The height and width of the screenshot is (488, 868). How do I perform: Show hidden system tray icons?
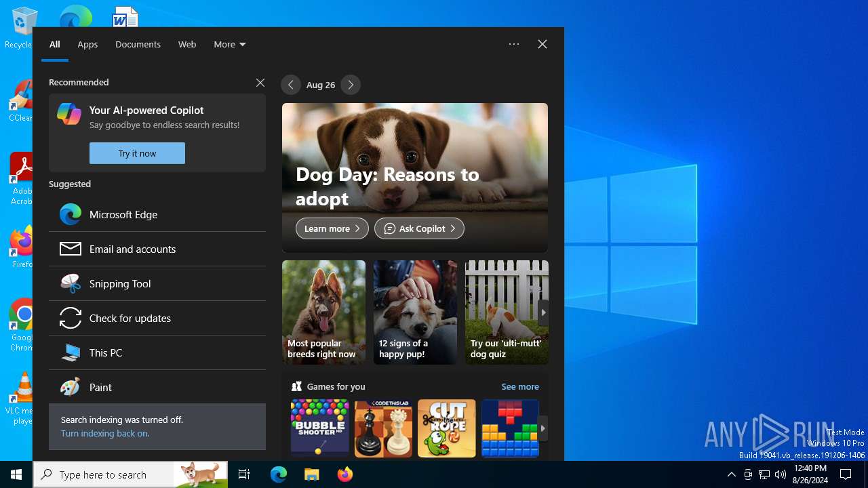731,474
